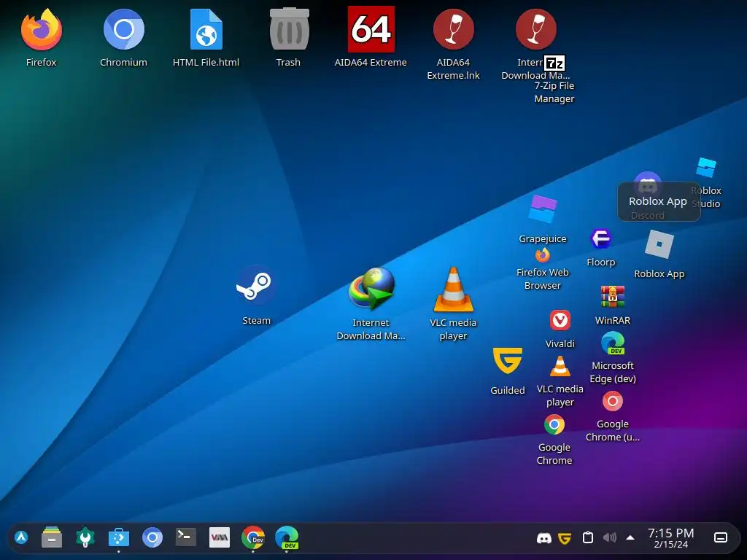
Task: Select the Roblox Studio desktop icon
Action: (706, 168)
